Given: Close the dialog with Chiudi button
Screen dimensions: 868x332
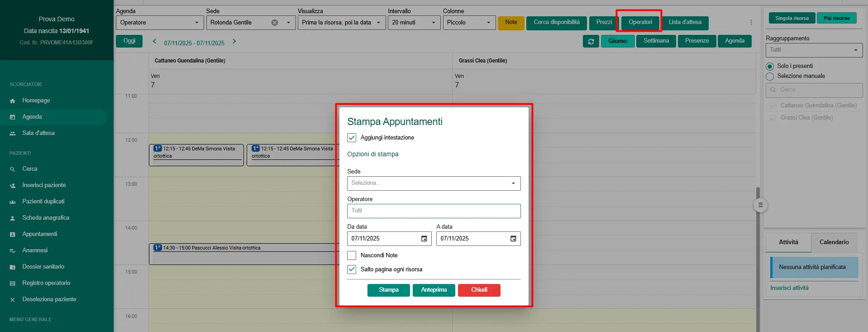Looking at the screenshot, I should [x=479, y=290].
